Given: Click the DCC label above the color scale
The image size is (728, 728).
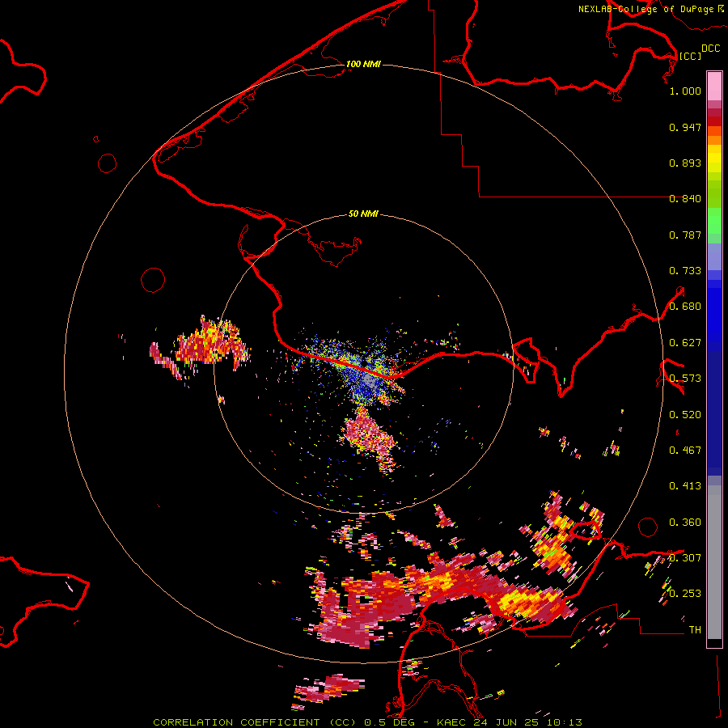Looking at the screenshot, I should [711, 49].
